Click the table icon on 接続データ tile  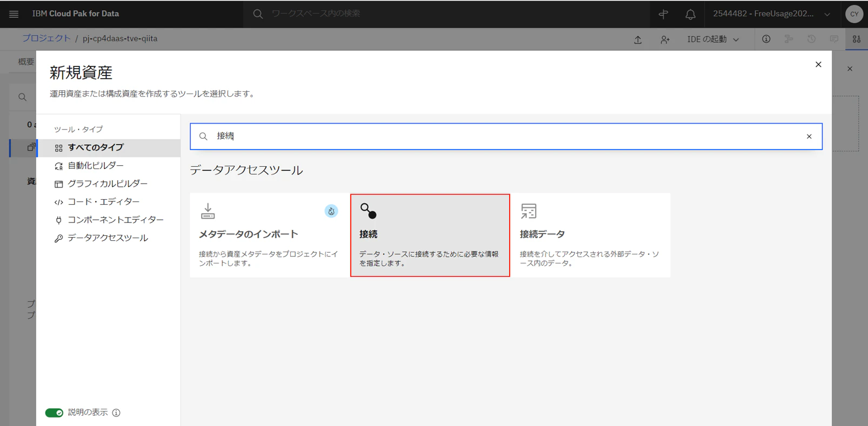tap(529, 211)
